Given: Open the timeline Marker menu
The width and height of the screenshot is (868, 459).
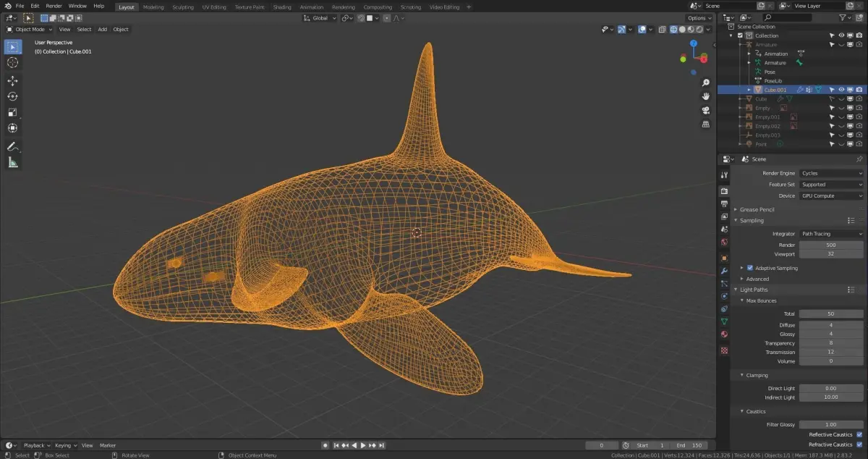Looking at the screenshot, I should (x=108, y=445).
